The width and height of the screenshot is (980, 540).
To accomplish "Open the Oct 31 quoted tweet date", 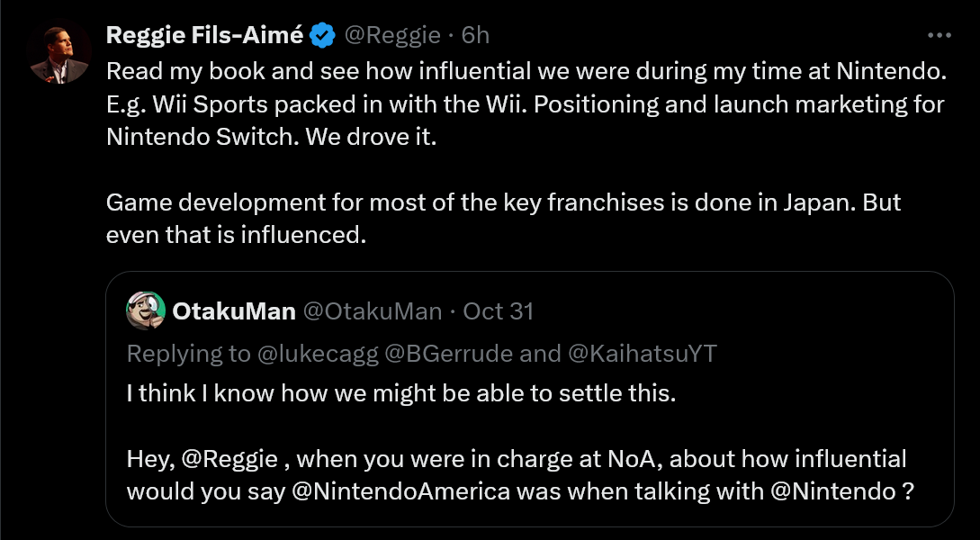I will click(x=498, y=311).
